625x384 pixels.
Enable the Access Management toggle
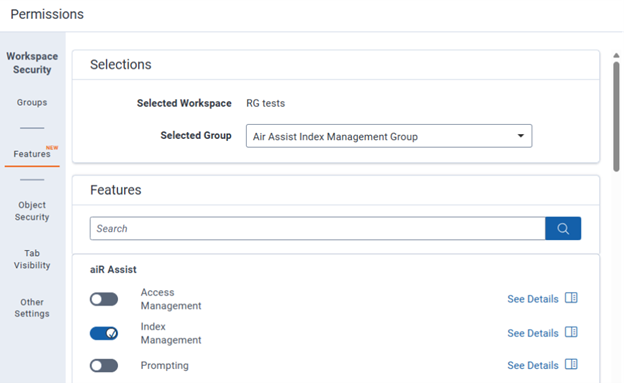tap(104, 299)
